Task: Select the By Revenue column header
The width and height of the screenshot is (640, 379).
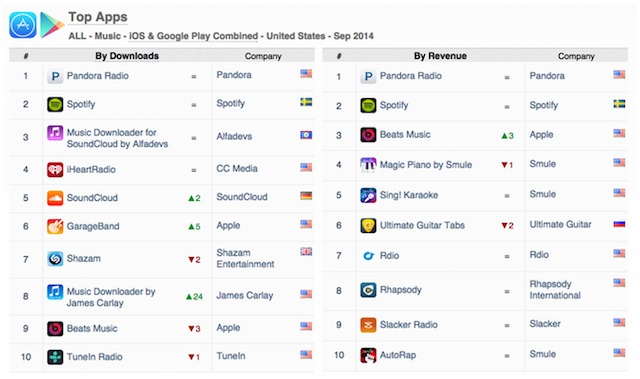Action: tap(440, 56)
